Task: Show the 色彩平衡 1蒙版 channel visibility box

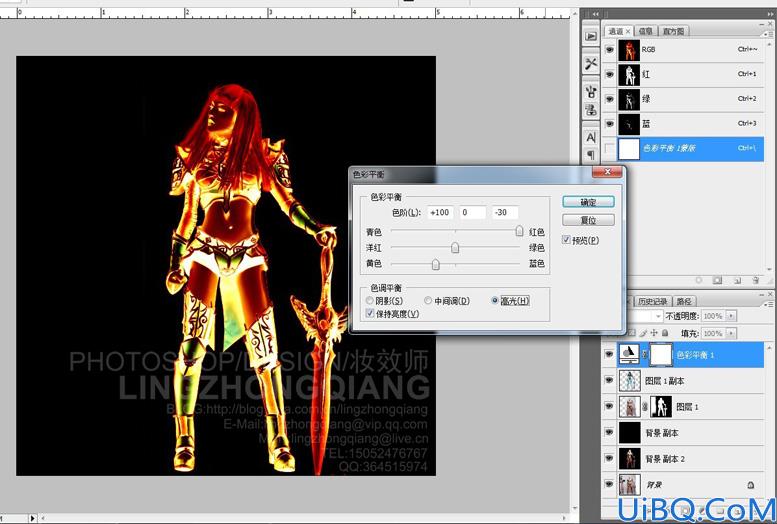Action: coord(610,148)
